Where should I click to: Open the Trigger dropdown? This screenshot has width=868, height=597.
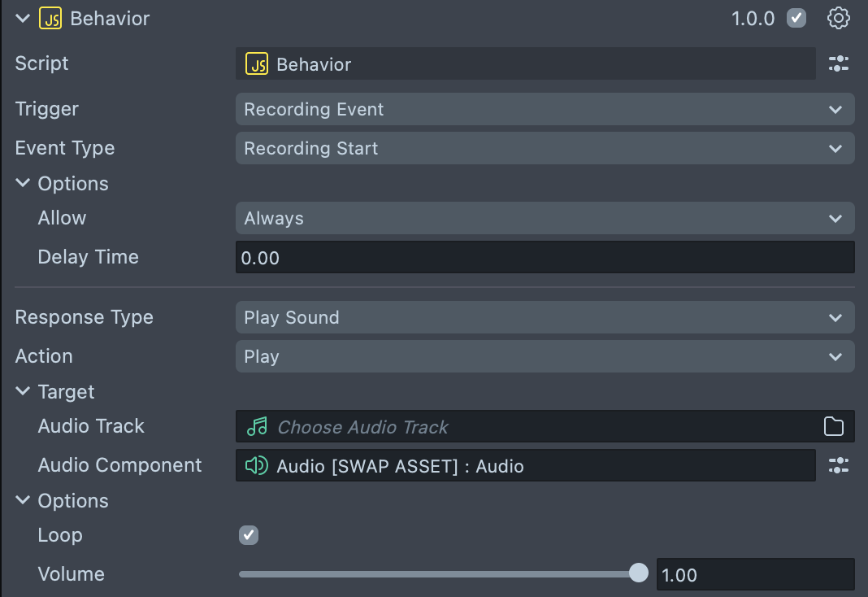545,109
